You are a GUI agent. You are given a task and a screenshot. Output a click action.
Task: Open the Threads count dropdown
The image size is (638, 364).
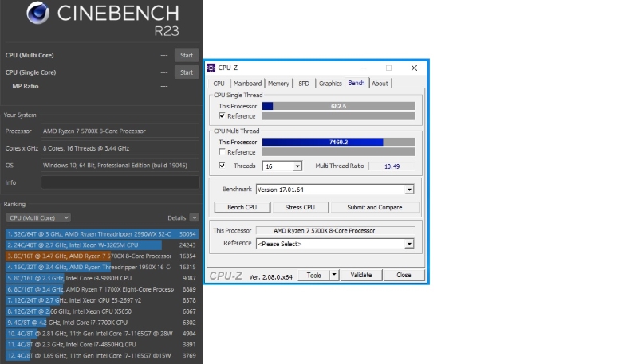[x=297, y=166]
